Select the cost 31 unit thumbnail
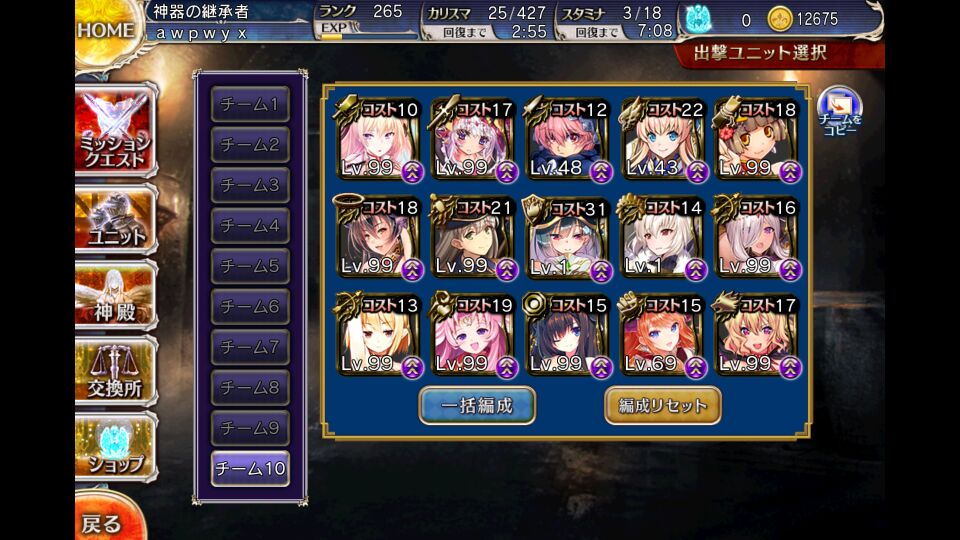The image size is (960, 540). click(567, 238)
